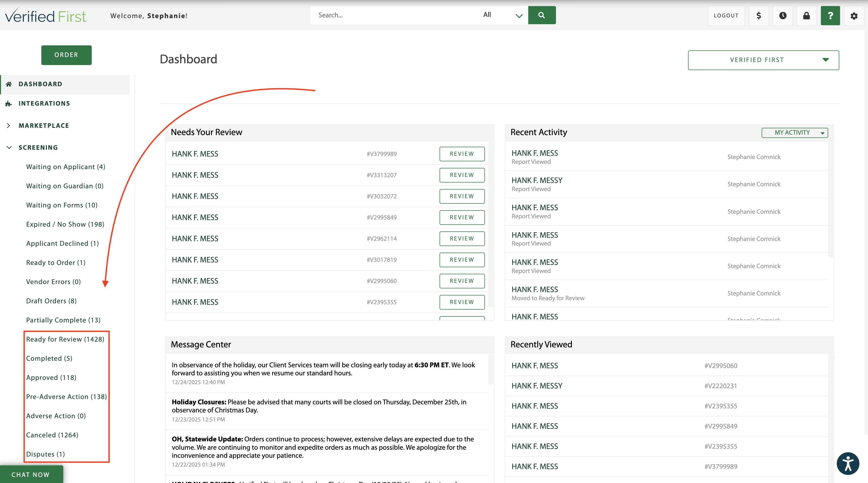Open the All search filter dropdown
868x483 pixels.
(502, 15)
